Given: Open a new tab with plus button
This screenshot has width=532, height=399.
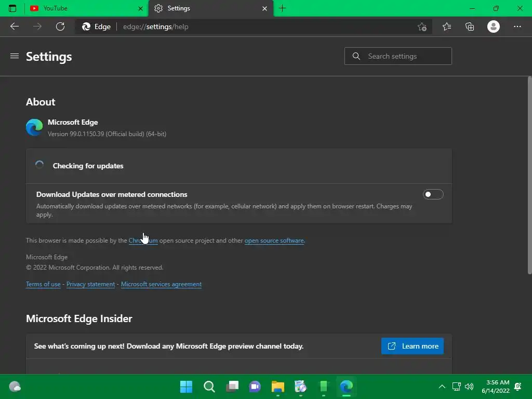Looking at the screenshot, I should coord(282,8).
